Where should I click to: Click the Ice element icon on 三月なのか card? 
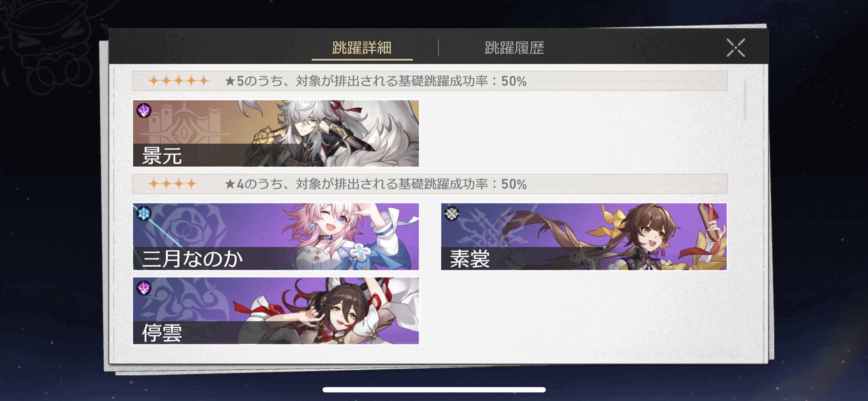tap(144, 214)
